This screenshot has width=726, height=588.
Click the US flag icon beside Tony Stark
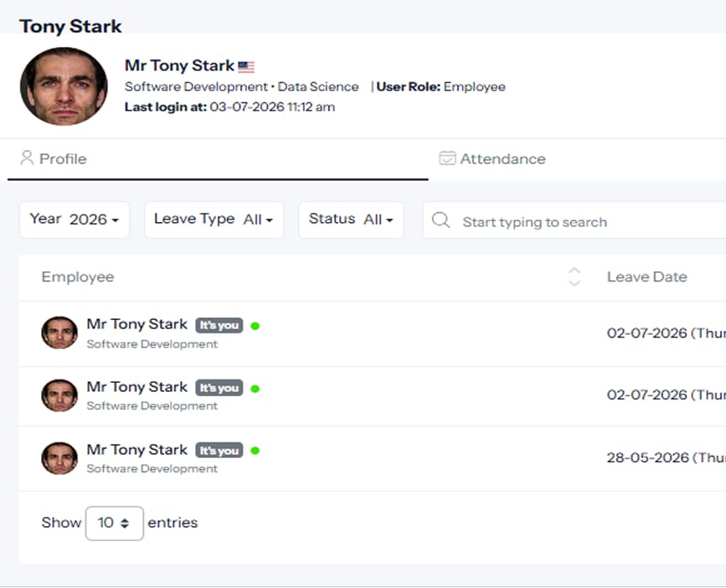click(x=246, y=67)
